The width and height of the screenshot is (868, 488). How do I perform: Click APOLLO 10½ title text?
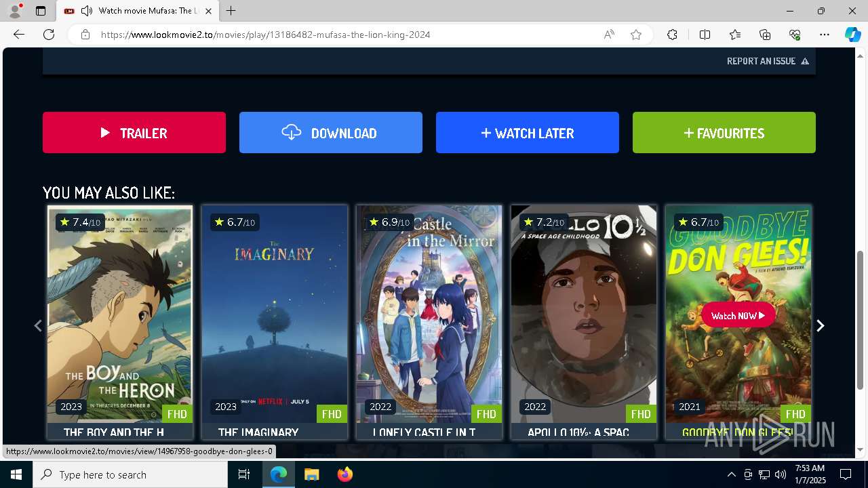(x=578, y=432)
